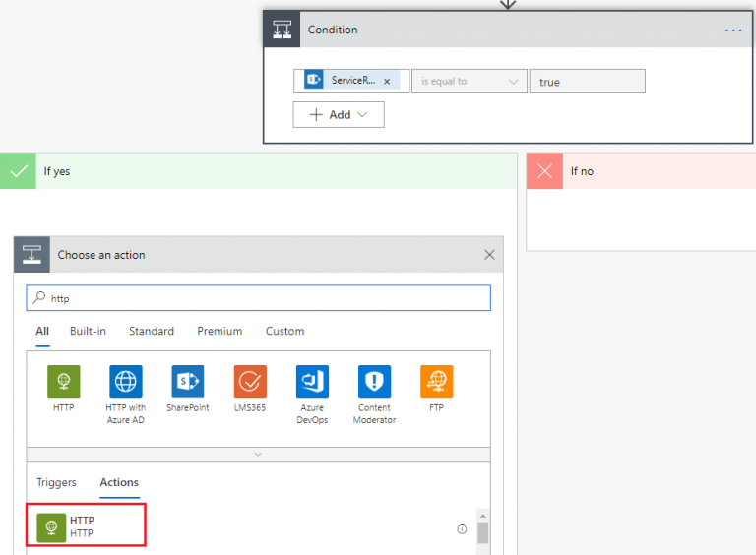Remove the ServiceR... token from condition

click(387, 82)
